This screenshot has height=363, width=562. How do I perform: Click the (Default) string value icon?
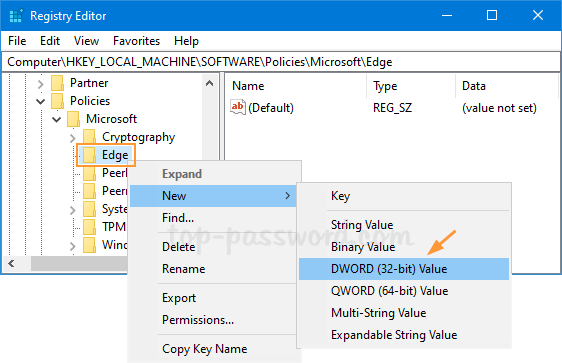pyautogui.click(x=237, y=108)
